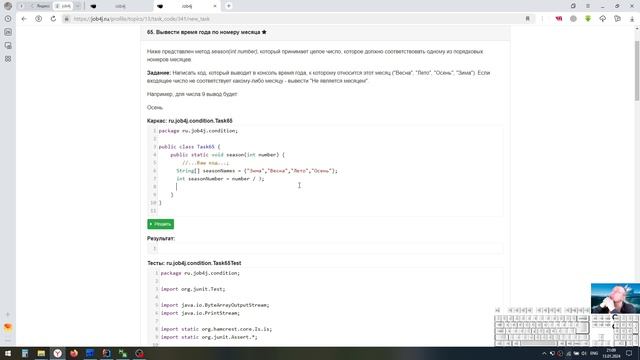This screenshot has height=360, width=640.
Task: Click the ENG language indicator in tray
Action: tap(594, 353)
